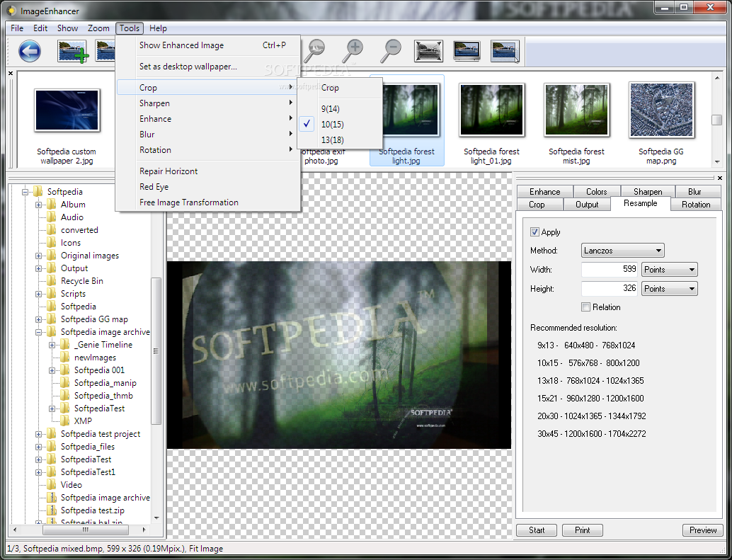Collapse the top-level Softpedia tree node
Viewport: 732px width, 560px height.
25,192
